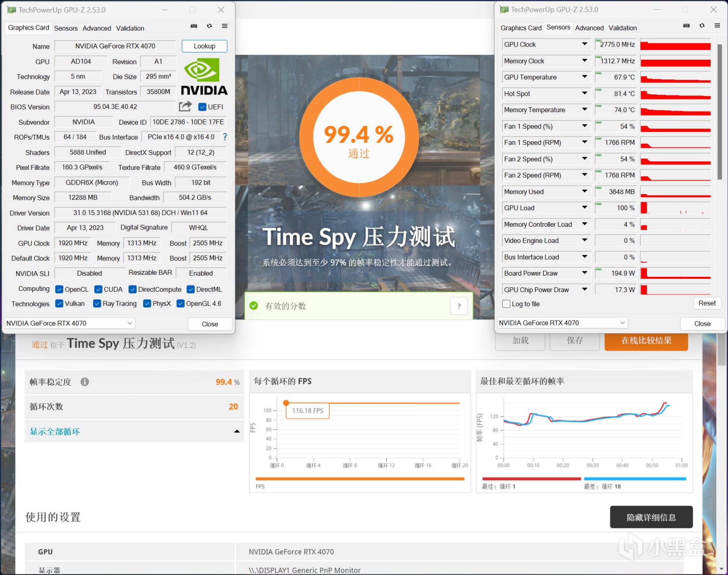Viewport: 728px width, 575px height.
Task: Toggle the DirectML checkbox
Action: [190, 290]
